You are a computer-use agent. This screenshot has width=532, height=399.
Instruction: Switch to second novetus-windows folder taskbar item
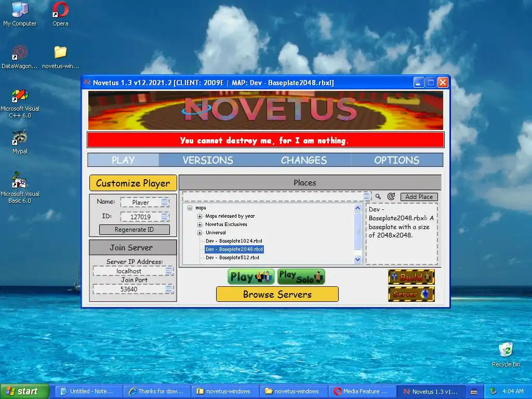tap(294, 392)
